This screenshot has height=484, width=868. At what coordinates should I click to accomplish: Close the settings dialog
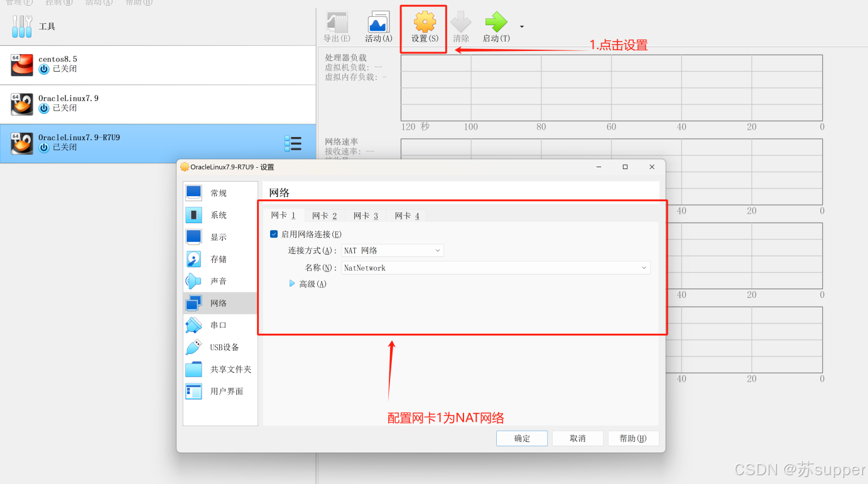(x=652, y=167)
